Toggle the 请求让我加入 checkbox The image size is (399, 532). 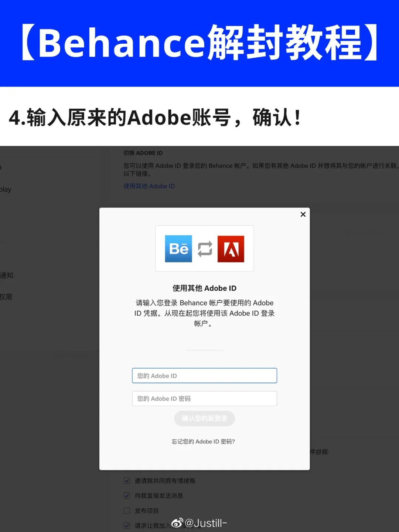tap(127, 525)
